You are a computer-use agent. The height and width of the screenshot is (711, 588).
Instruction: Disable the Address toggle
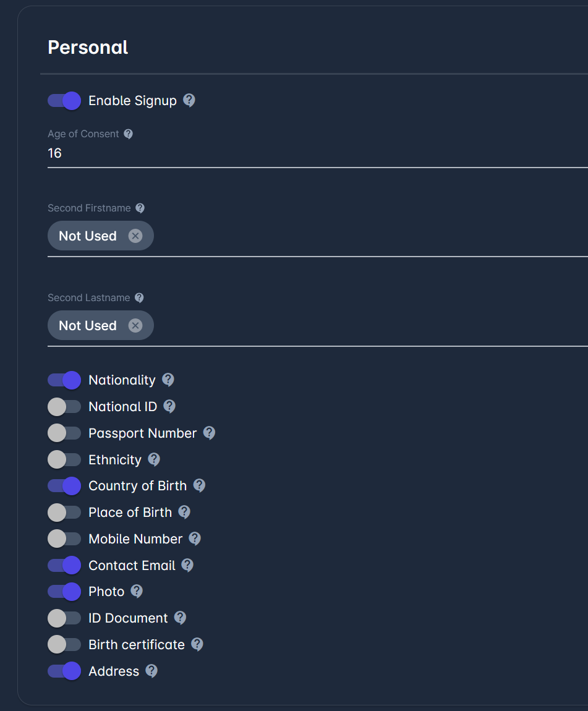tap(64, 671)
